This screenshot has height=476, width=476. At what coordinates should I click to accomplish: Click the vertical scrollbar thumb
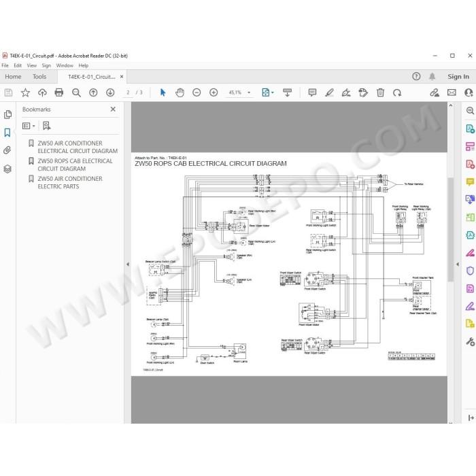coord(450,229)
